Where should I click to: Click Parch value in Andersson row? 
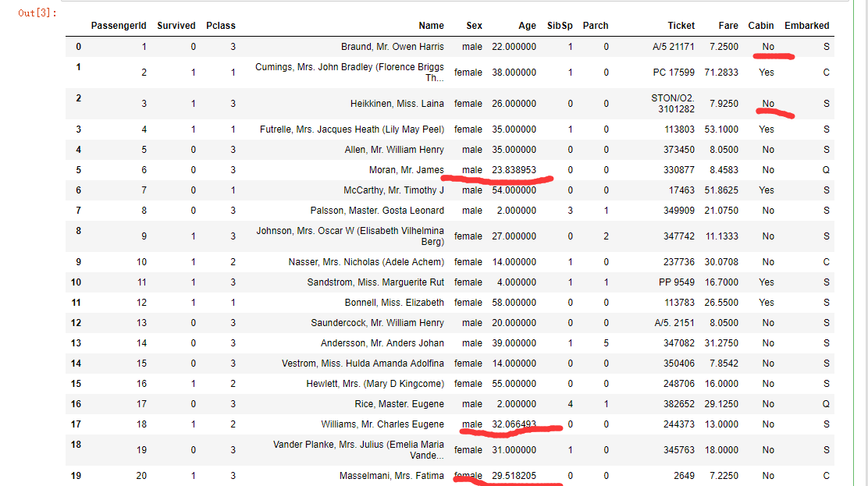click(x=607, y=343)
